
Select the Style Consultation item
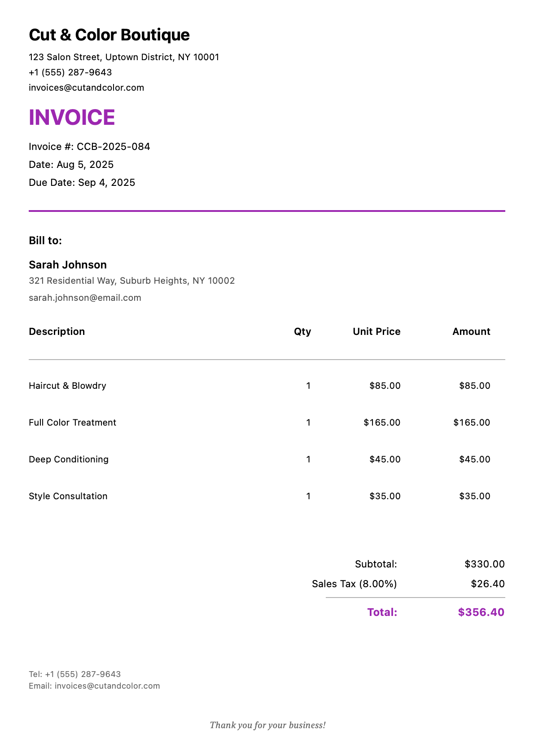pos(68,496)
